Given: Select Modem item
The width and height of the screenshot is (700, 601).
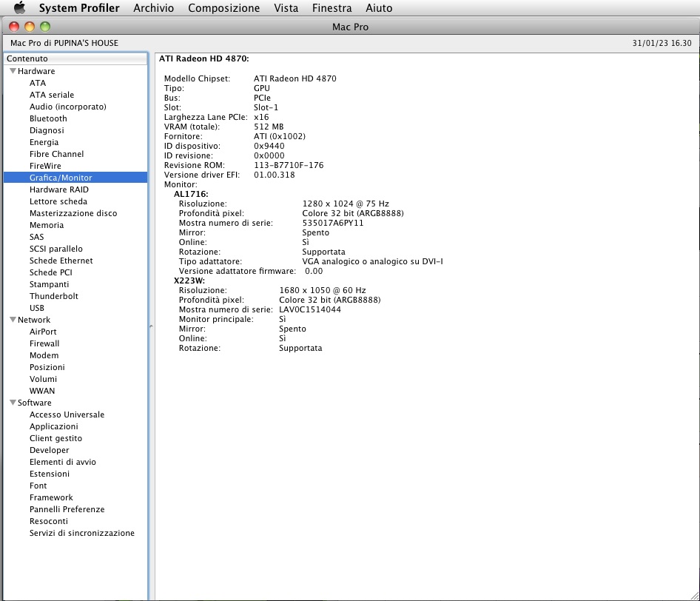Looking at the screenshot, I should pos(44,355).
